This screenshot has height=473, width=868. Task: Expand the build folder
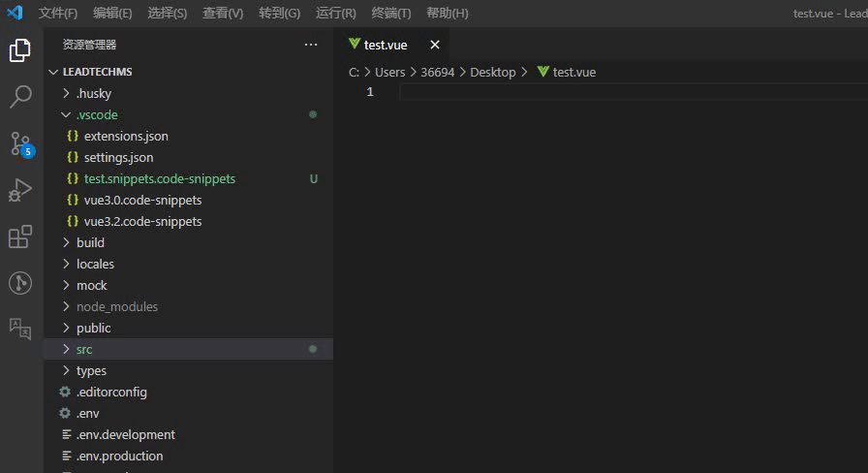188,242
